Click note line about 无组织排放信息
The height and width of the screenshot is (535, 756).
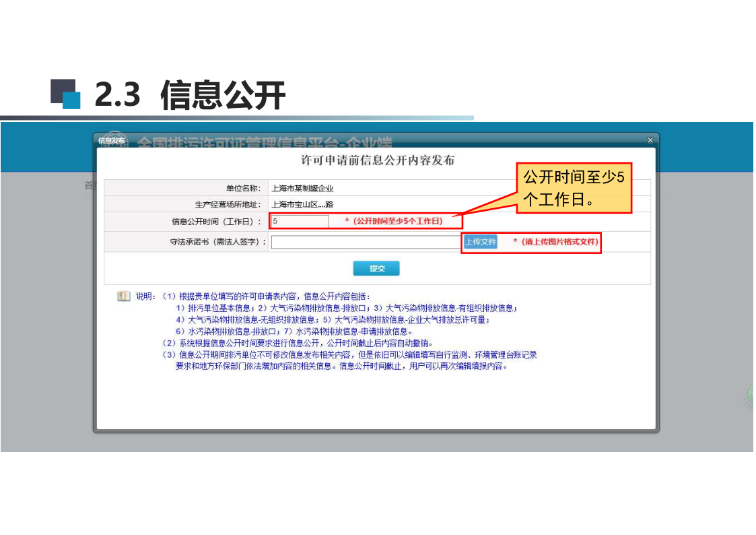[x=333, y=319]
